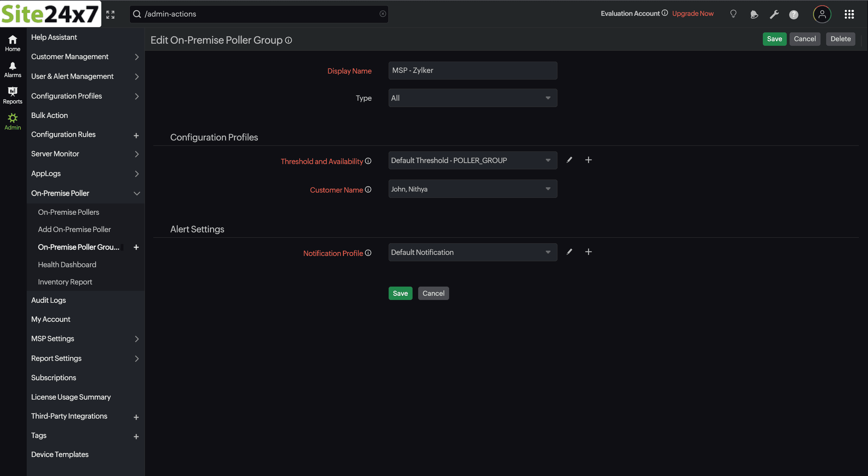The image size is (868, 476).
Task: Open notifications via the bell icon
Action: (x=754, y=14)
